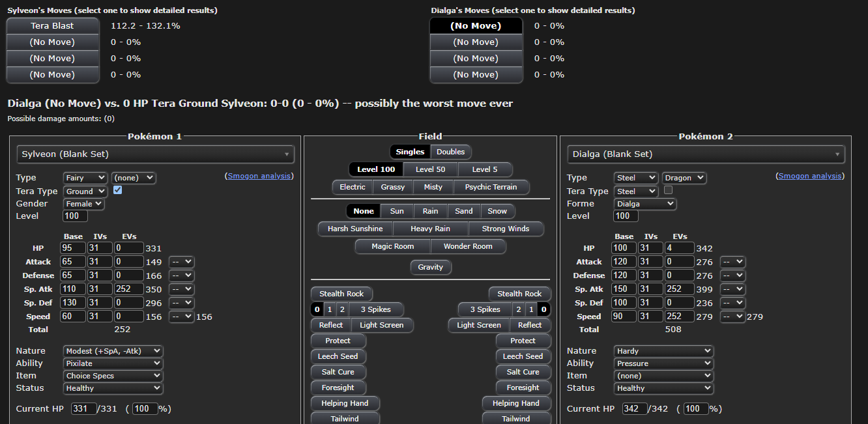Open Sylveon's Tera Type Ground dropdown

pos(85,191)
